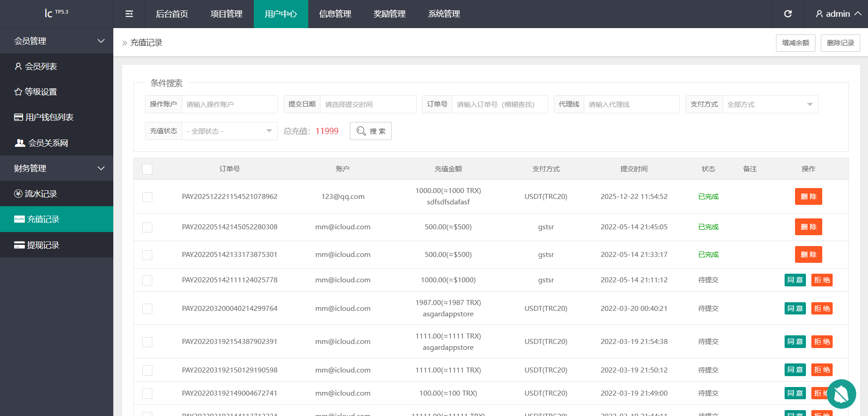868x416 pixels.
Task: Click the member list person icon
Action: pos(18,67)
